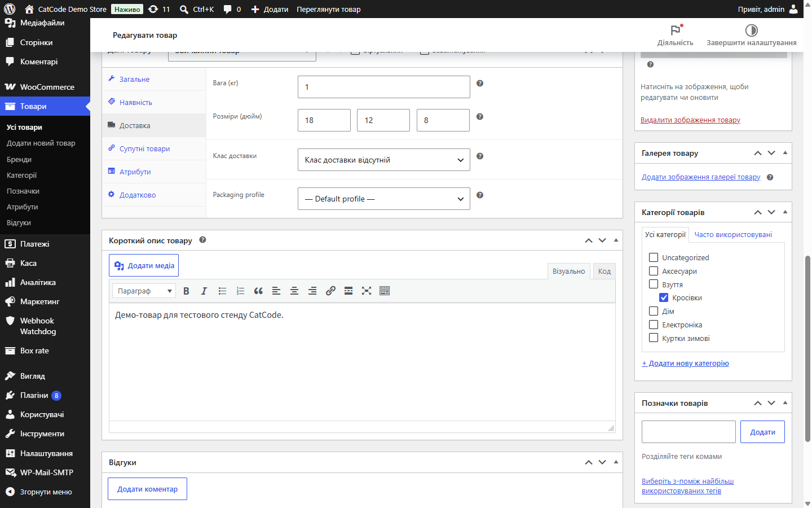This screenshot has height=508, width=812.
Task: Toggle bold formatting in the editor
Action: point(186,291)
